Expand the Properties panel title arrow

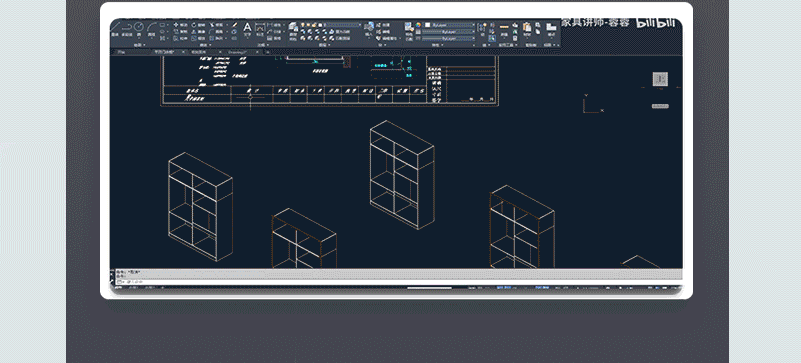click(x=442, y=45)
